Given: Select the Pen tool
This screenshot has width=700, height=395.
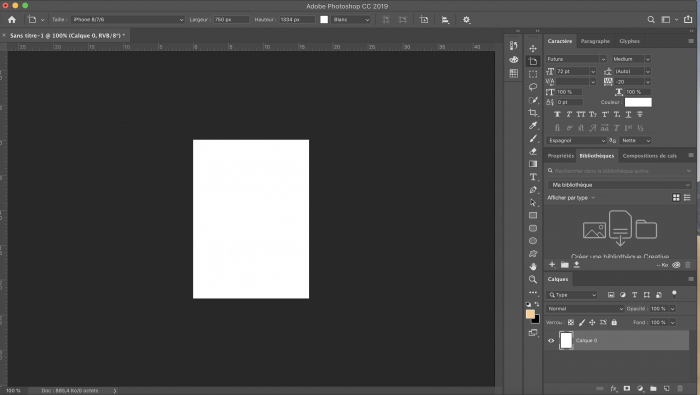Looking at the screenshot, I should (x=533, y=190).
